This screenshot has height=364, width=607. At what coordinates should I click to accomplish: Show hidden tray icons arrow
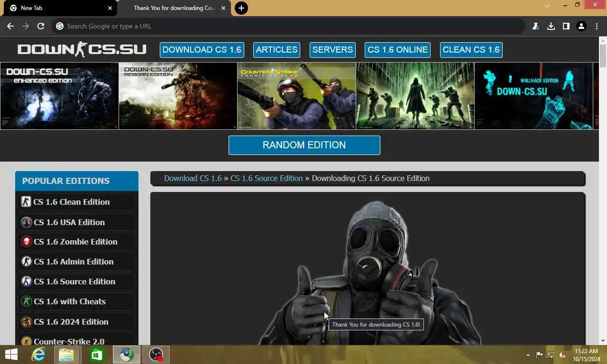(528, 355)
